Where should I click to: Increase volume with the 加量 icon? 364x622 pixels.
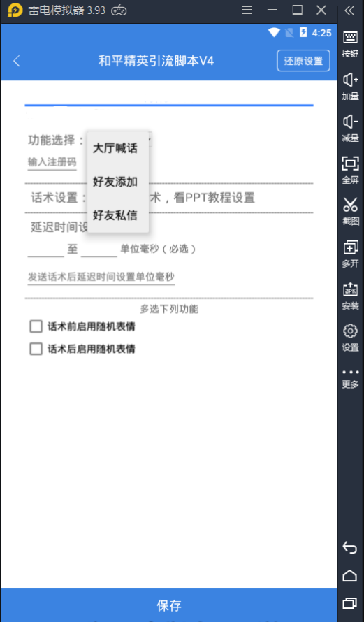pos(350,87)
